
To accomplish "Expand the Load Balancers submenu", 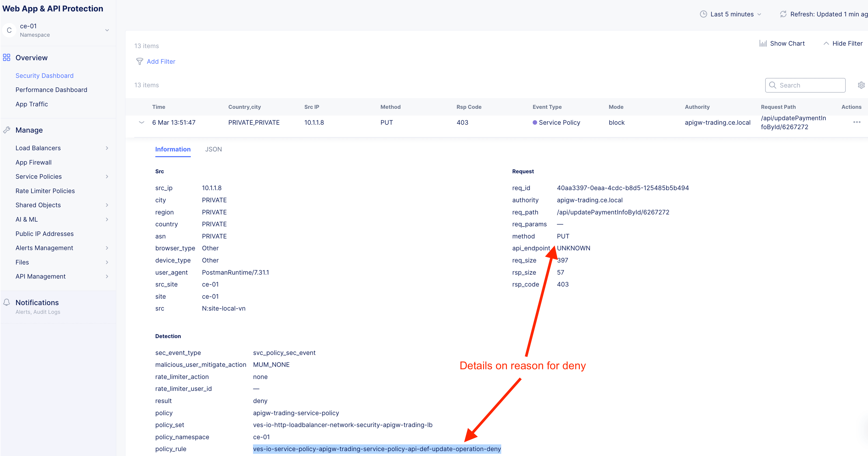I will pyautogui.click(x=107, y=148).
